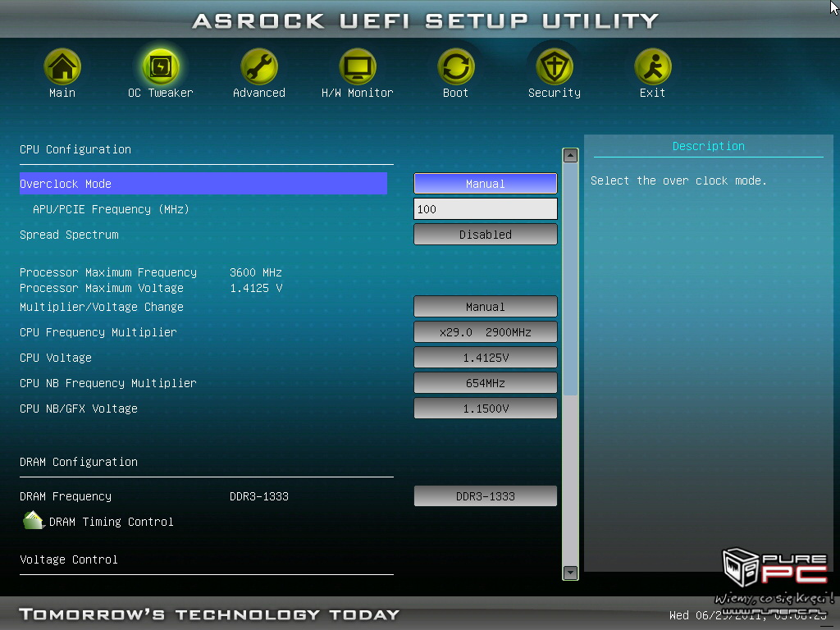The width and height of the screenshot is (840, 630).
Task: Open the Multiplier/Voltage Change Manual dropdown
Action: pyautogui.click(x=486, y=307)
